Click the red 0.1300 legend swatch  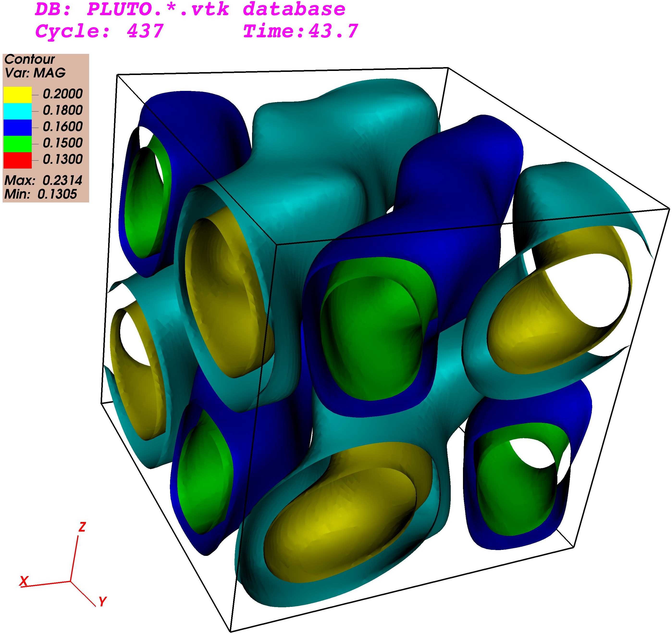(x=18, y=160)
